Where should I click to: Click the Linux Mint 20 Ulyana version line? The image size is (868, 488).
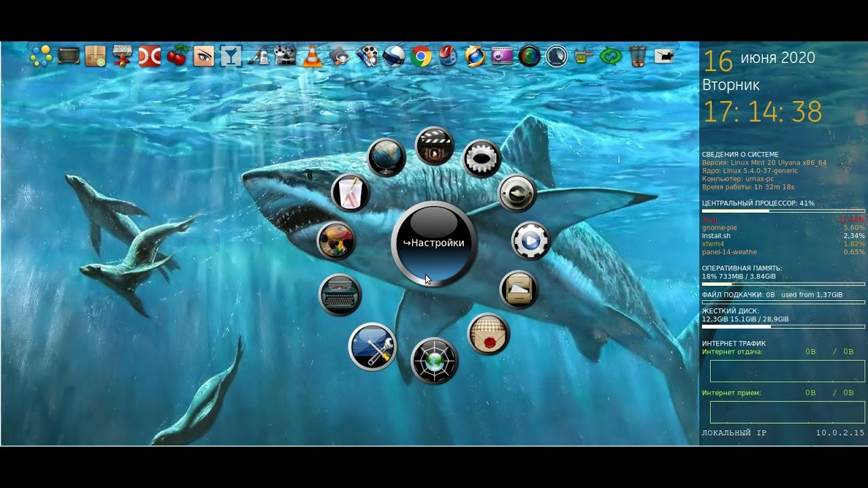click(764, 163)
